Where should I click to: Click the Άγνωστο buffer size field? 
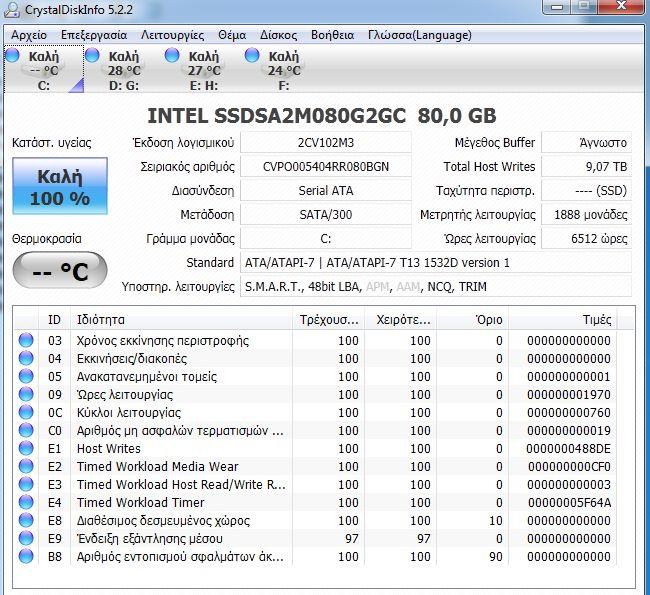pos(587,143)
